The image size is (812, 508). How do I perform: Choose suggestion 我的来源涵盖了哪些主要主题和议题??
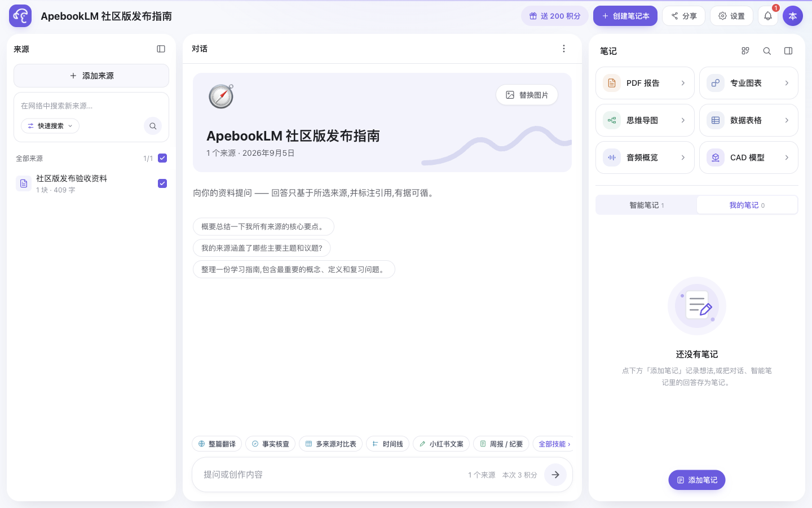point(262,248)
